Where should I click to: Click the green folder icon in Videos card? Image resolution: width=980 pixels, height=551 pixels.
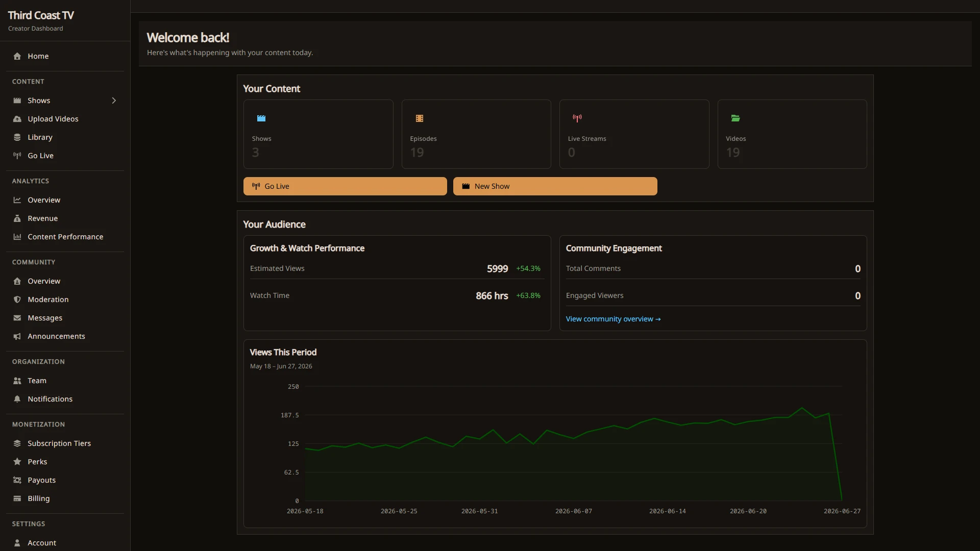[x=736, y=118]
